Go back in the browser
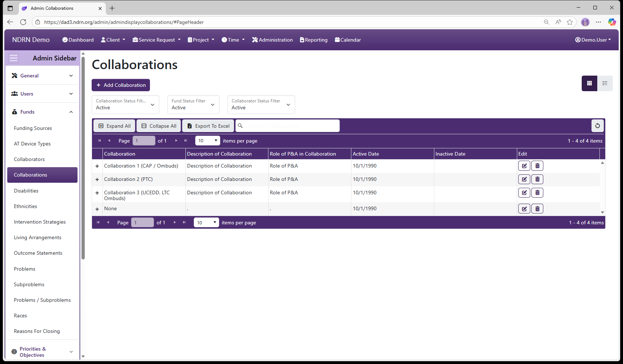The width and height of the screenshot is (623, 364). 10,22
